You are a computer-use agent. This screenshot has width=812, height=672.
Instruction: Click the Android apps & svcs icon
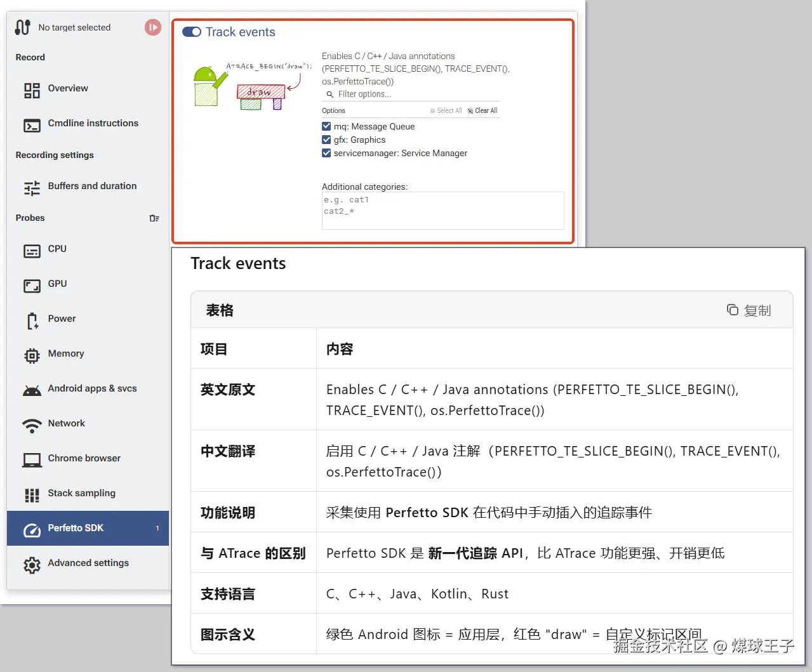[32, 391]
